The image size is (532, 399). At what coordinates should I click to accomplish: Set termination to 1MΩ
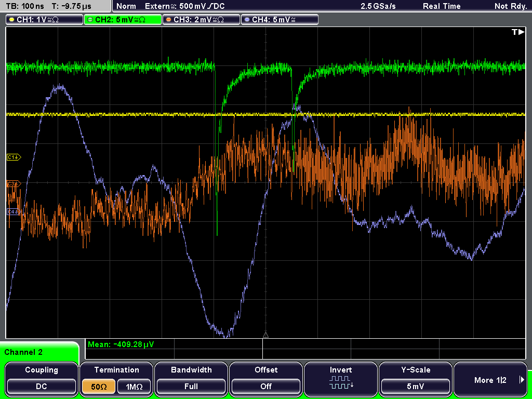[x=134, y=387]
